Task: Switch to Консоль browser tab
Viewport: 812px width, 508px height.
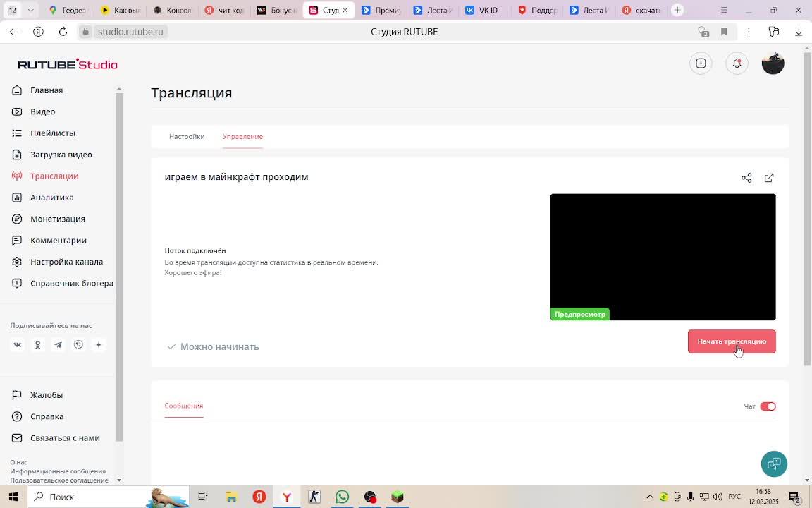Action: (x=173, y=11)
